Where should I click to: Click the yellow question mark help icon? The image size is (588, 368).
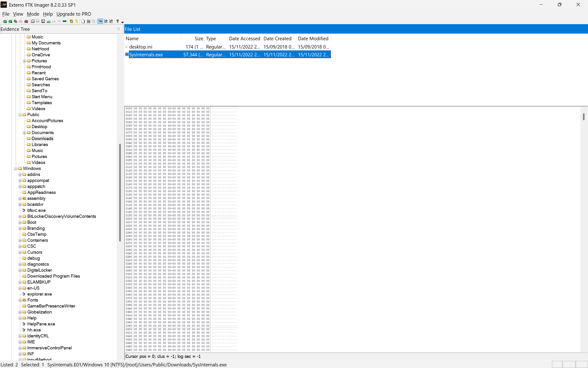(x=118, y=21)
